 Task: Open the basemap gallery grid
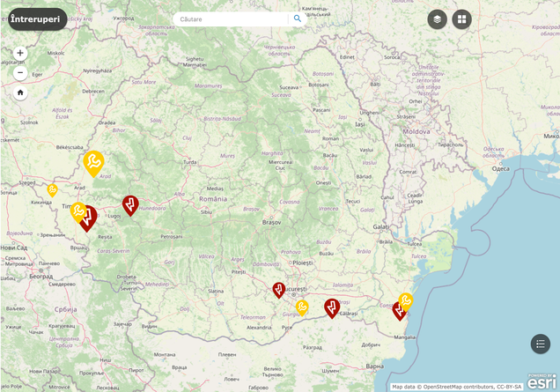pos(461,19)
